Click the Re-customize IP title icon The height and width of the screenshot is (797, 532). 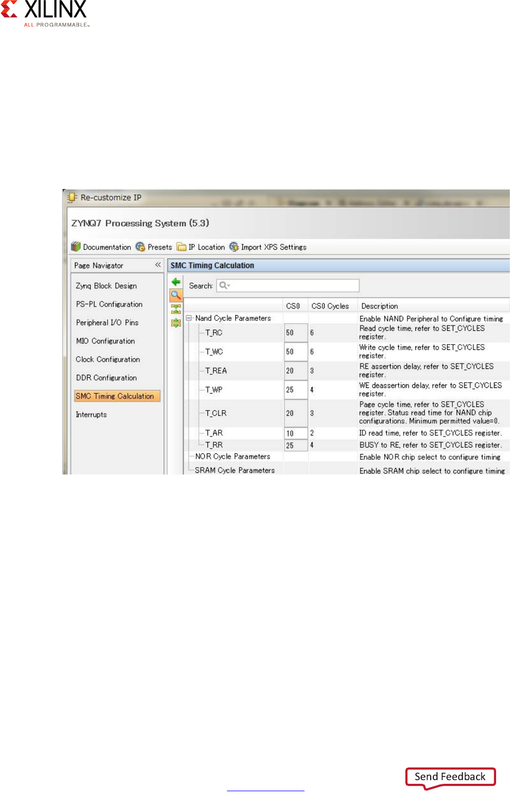pyautogui.click(x=72, y=197)
